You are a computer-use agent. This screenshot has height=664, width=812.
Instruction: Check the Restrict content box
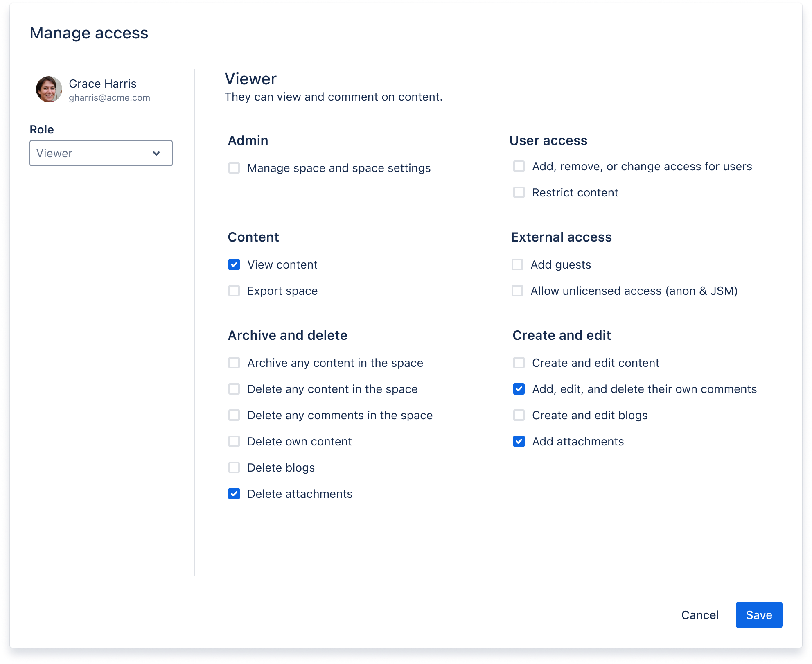pos(519,192)
